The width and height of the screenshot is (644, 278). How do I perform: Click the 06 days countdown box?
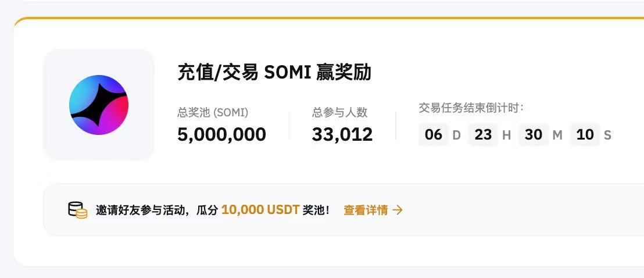433,134
